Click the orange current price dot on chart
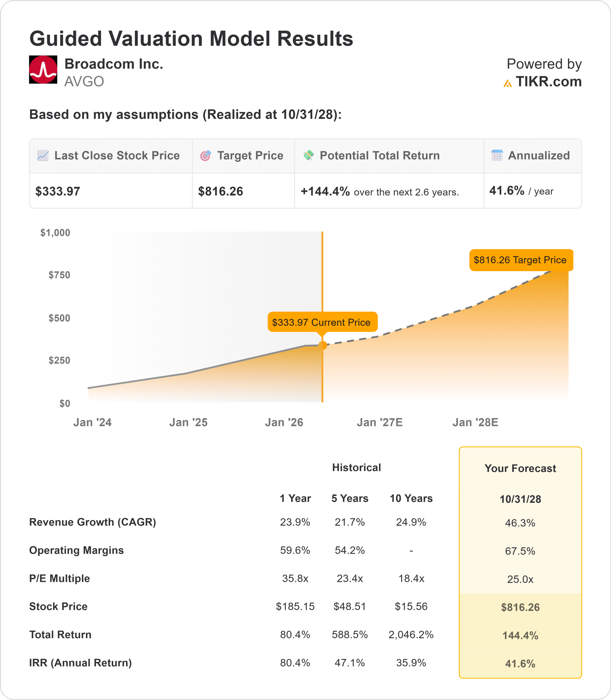 click(323, 345)
